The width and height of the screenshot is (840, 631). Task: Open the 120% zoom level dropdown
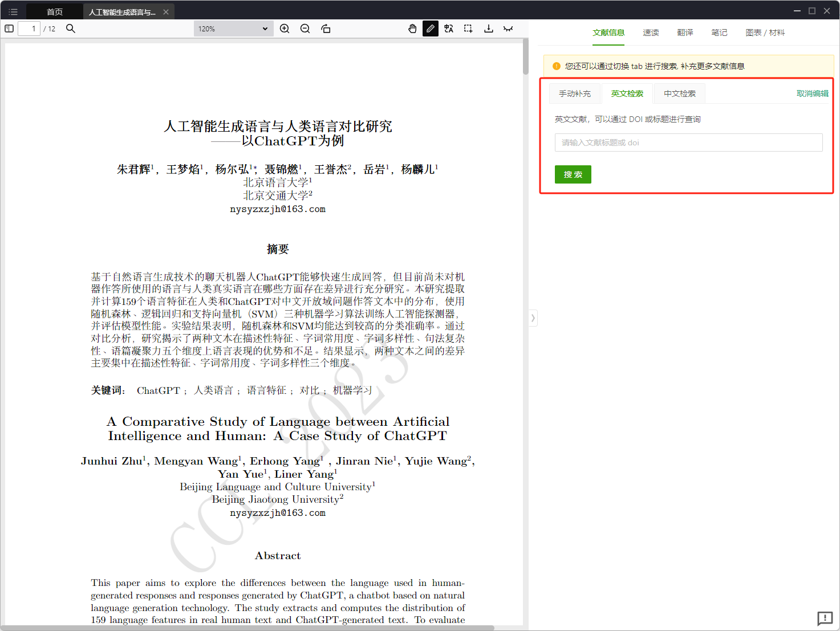233,29
